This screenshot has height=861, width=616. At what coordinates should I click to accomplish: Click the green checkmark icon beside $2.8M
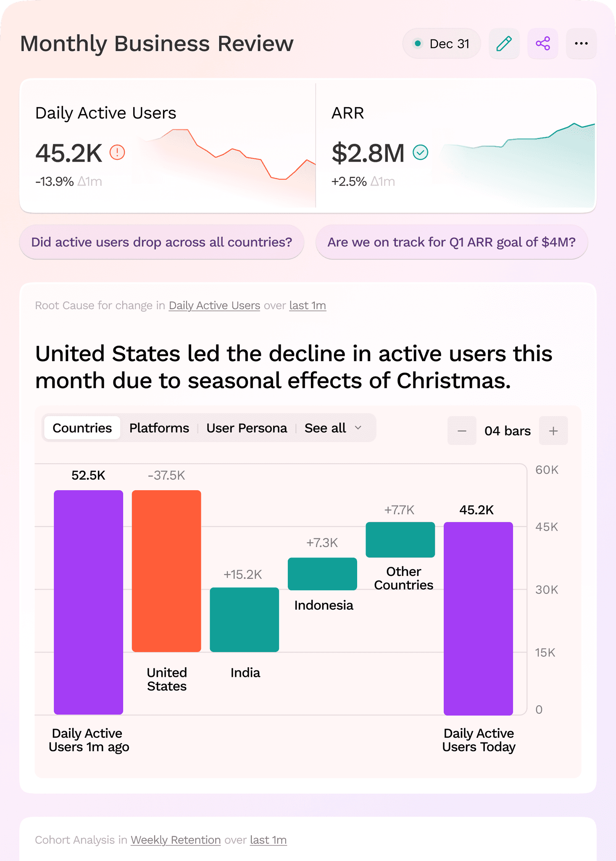(x=421, y=152)
